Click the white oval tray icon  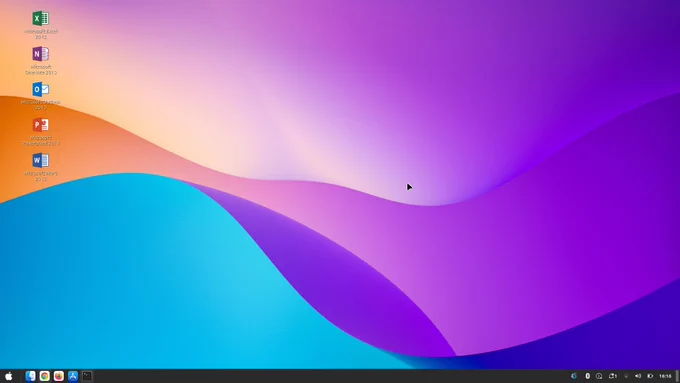point(588,376)
